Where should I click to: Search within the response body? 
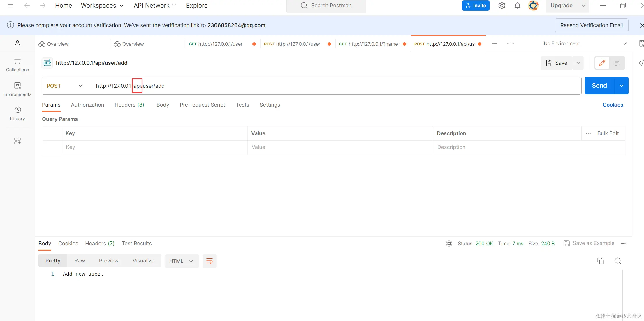click(618, 261)
